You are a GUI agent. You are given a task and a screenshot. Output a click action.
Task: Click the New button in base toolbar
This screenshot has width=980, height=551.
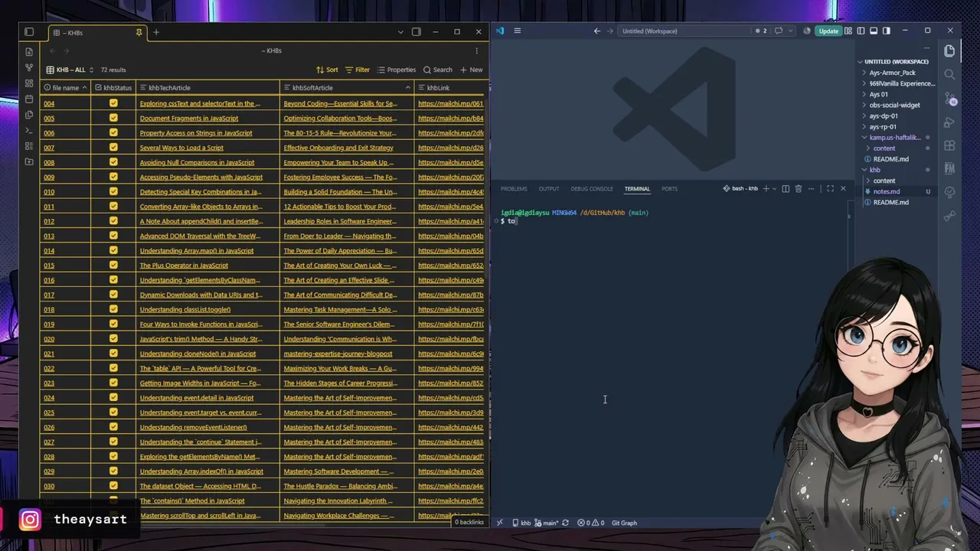coord(472,70)
